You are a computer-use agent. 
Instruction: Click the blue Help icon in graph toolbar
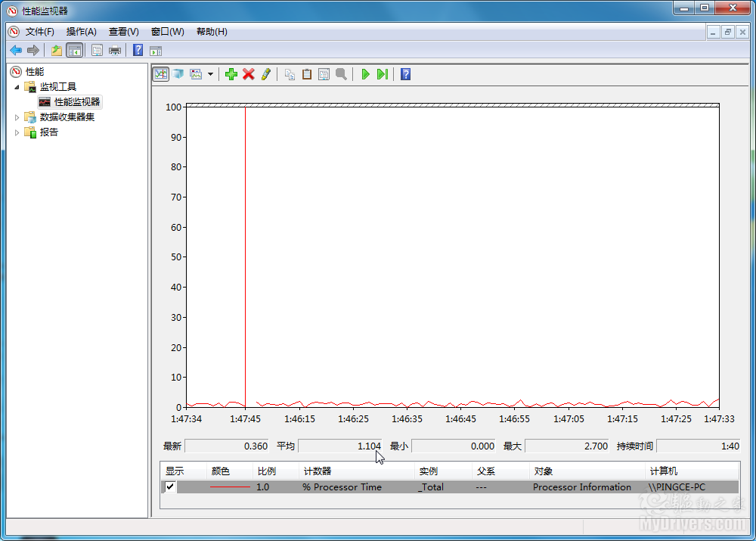(x=405, y=74)
